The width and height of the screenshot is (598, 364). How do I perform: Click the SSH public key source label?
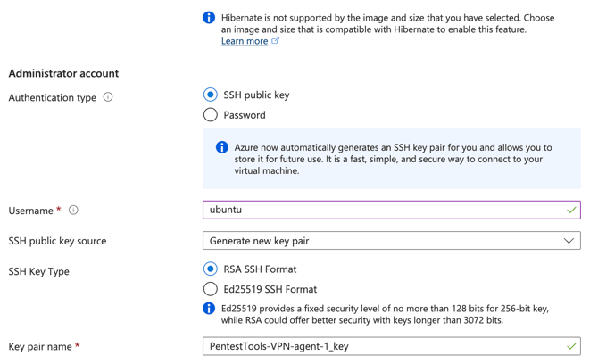57,241
